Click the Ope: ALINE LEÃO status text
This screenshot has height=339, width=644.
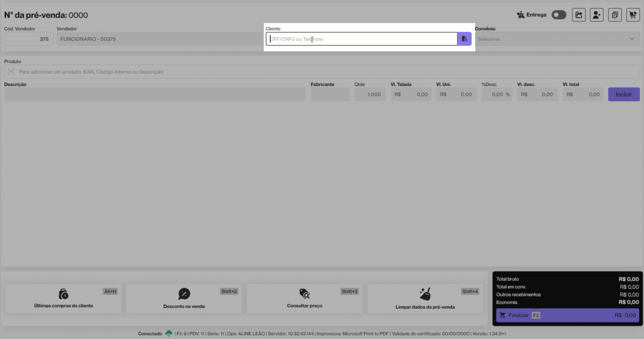(x=246, y=334)
